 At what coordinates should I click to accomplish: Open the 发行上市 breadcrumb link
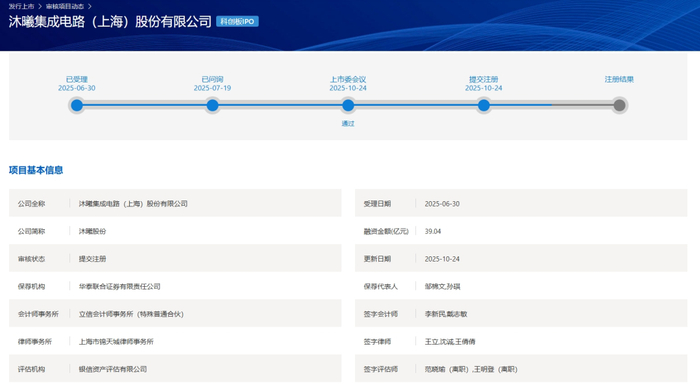pyautogui.click(x=21, y=6)
